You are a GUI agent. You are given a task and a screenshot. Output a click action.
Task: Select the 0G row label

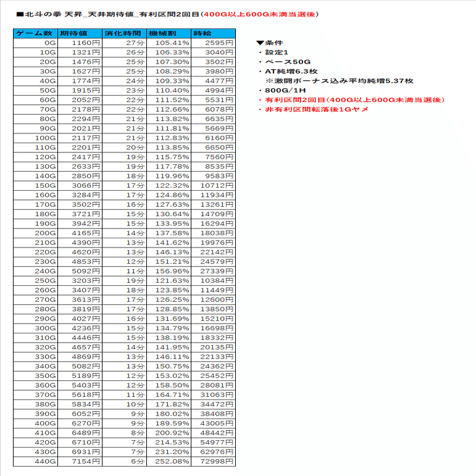point(36,43)
